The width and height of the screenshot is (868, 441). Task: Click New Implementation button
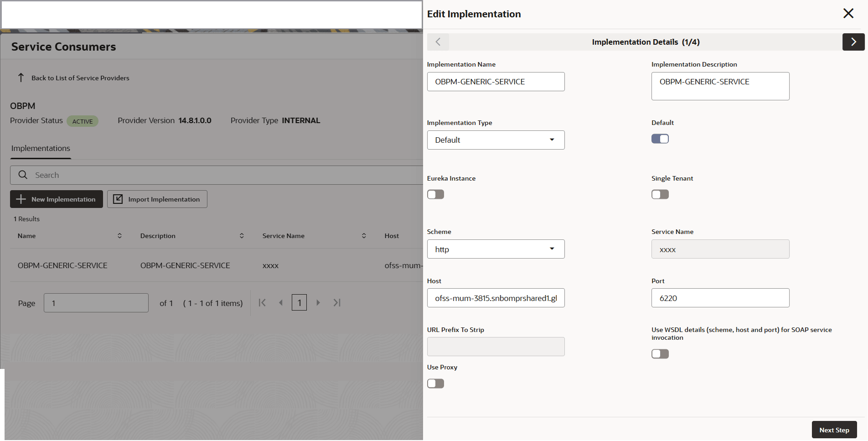57,199
